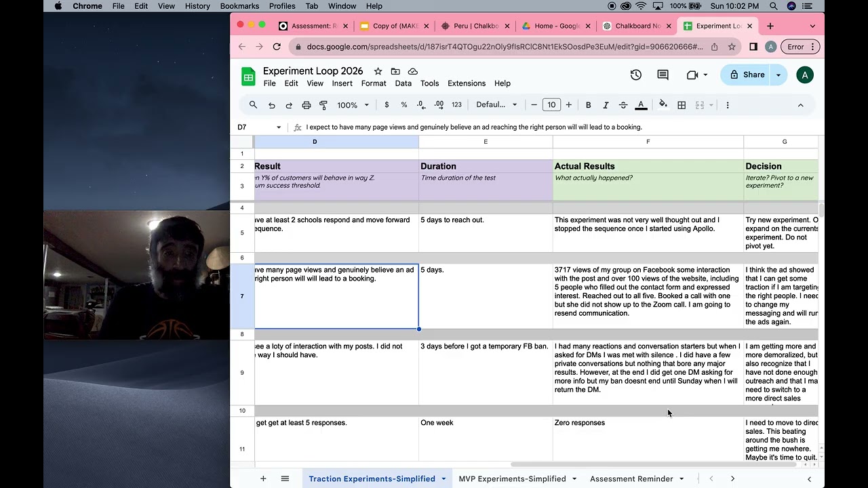
Task: Select the Paint format tool
Action: pos(323,105)
